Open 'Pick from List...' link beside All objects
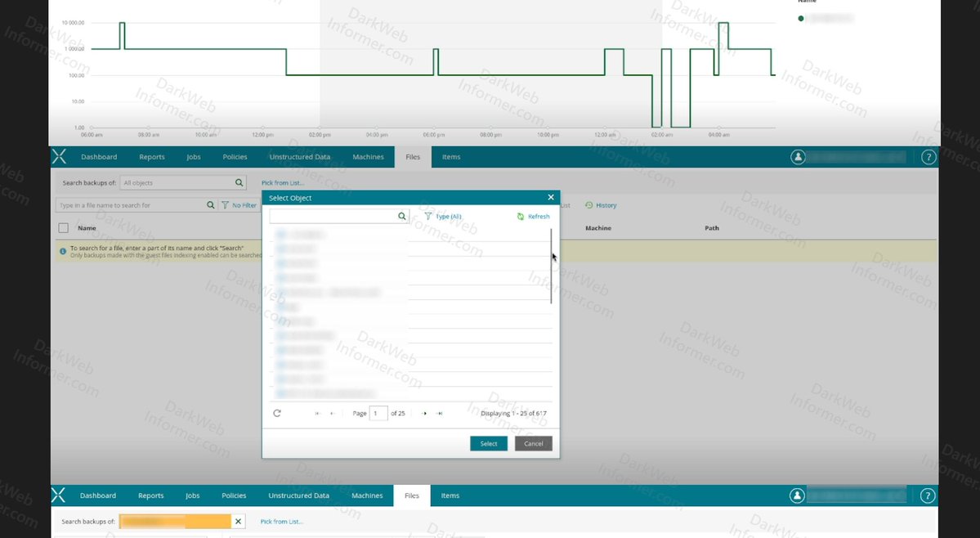 [x=283, y=183]
